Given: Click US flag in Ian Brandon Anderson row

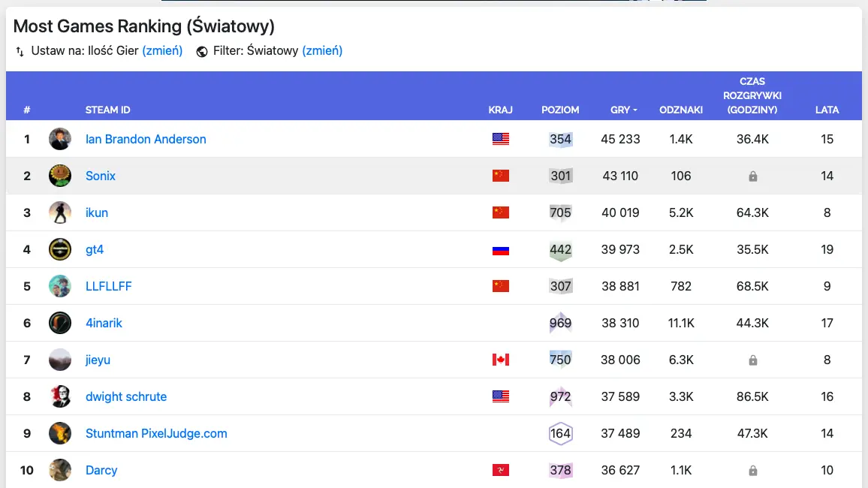Looking at the screenshot, I should coord(500,139).
